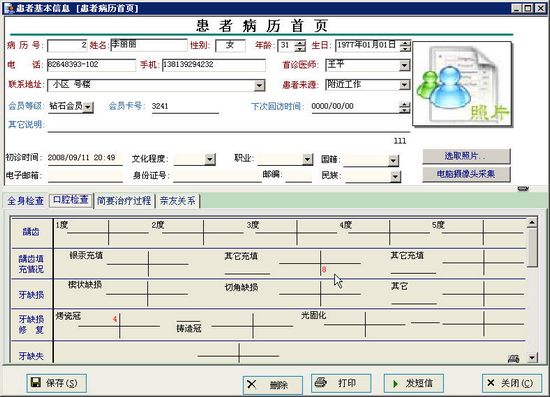Click the 邮编 input field
The width and height of the screenshot is (550, 397).
(x=299, y=175)
